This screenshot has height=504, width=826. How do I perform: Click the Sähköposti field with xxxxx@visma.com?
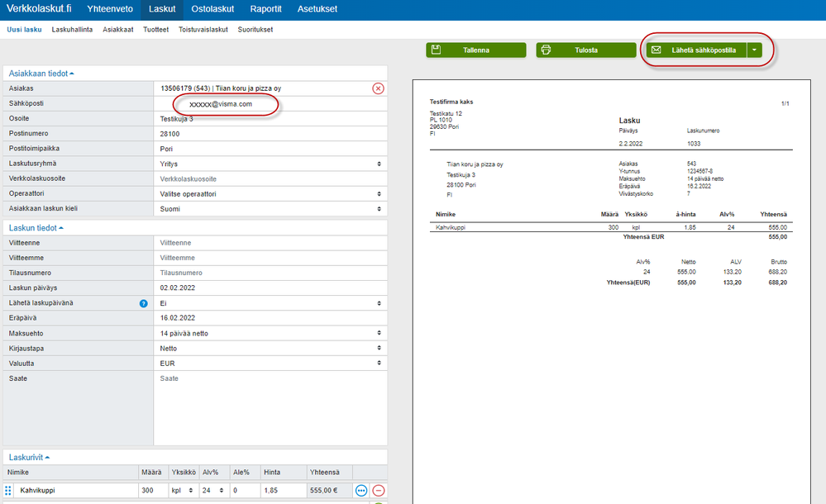pos(270,104)
